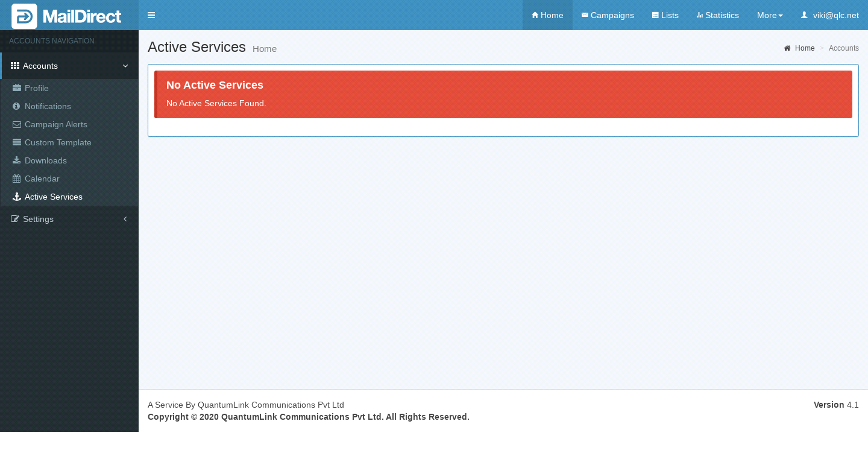868x462 pixels.
Task: Click the MailDirect logo
Action: tap(66, 16)
